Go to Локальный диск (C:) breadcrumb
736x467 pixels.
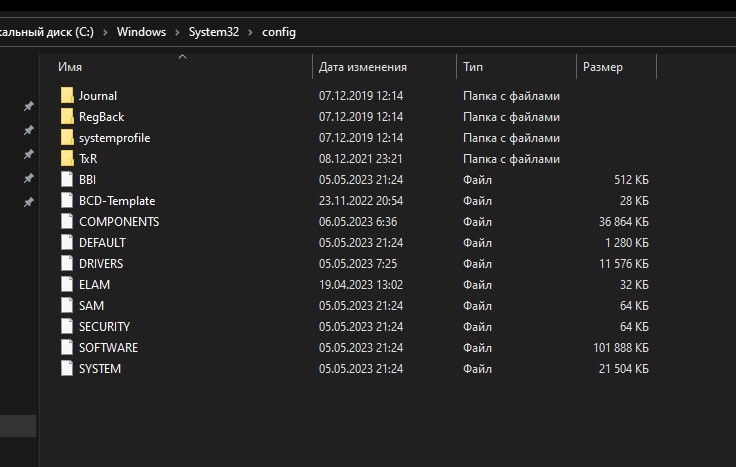47,32
